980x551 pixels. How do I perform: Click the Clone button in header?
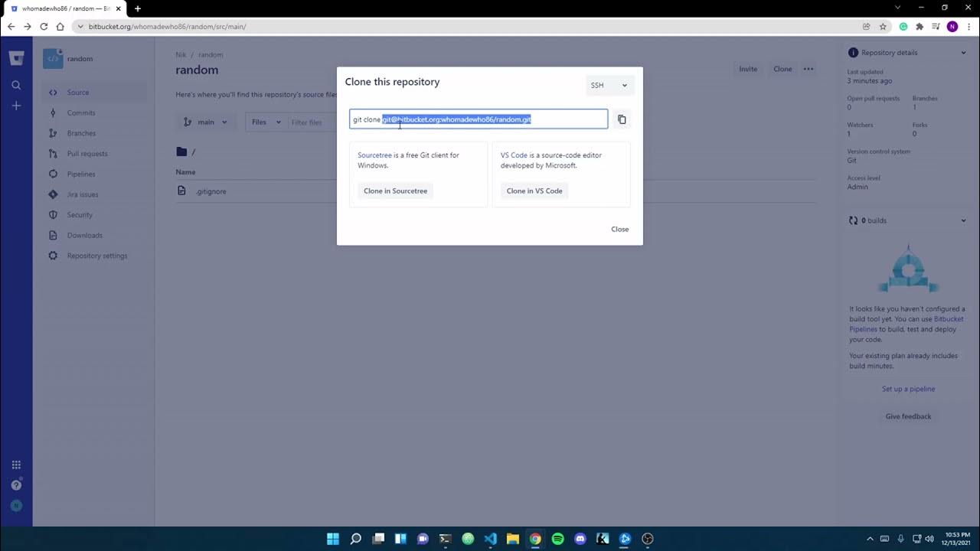point(782,69)
